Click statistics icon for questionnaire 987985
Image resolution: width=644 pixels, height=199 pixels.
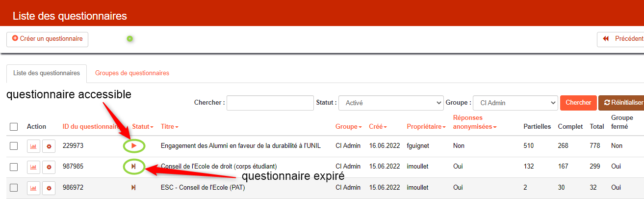click(x=33, y=167)
